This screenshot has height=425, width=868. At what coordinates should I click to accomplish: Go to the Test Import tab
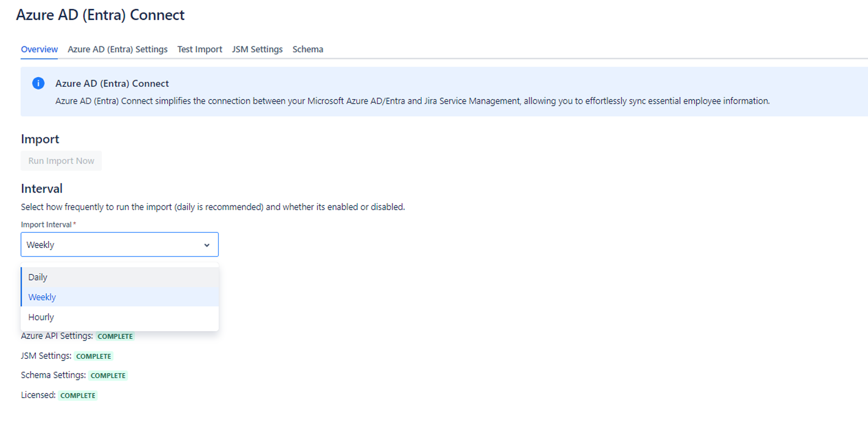pyautogui.click(x=200, y=49)
